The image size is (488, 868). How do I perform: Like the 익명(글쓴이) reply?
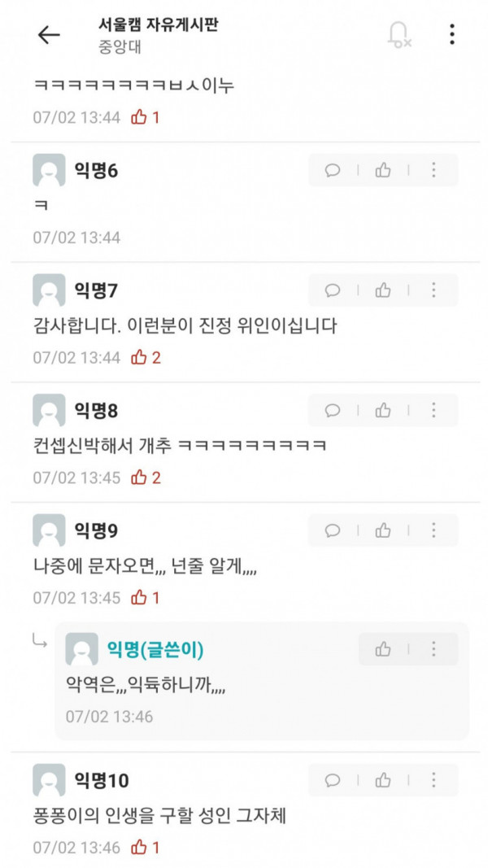coord(383,649)
